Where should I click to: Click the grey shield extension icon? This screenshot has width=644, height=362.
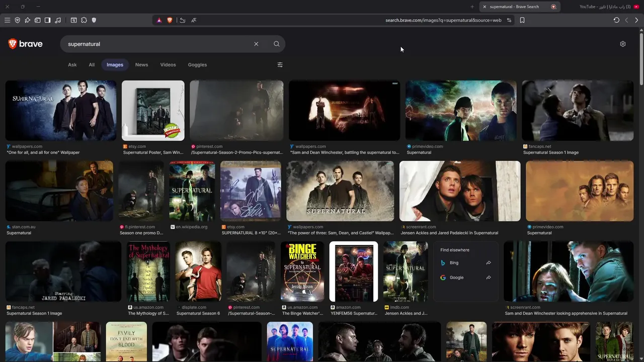tap(94, 20)
